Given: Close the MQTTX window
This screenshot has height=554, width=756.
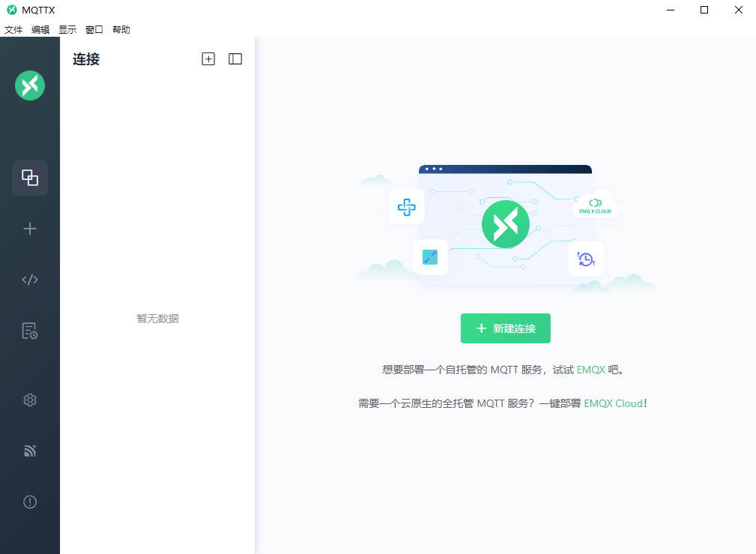Looking at the screenshot, I should 739,10.
